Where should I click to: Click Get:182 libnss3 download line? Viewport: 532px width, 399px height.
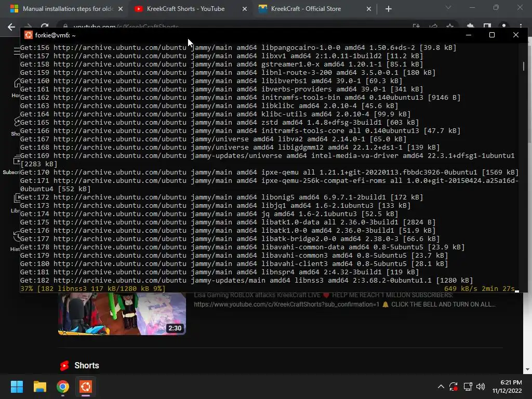[246, 280]
